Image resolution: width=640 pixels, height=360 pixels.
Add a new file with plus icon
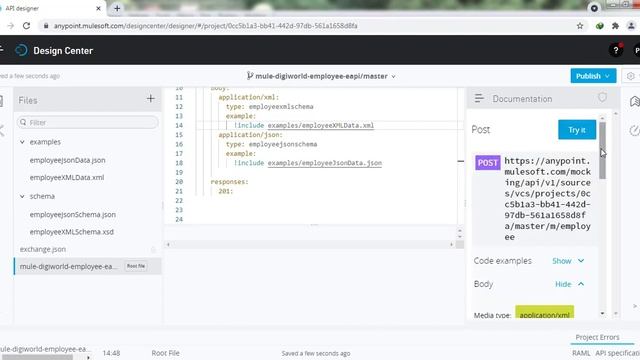[151, 99]
